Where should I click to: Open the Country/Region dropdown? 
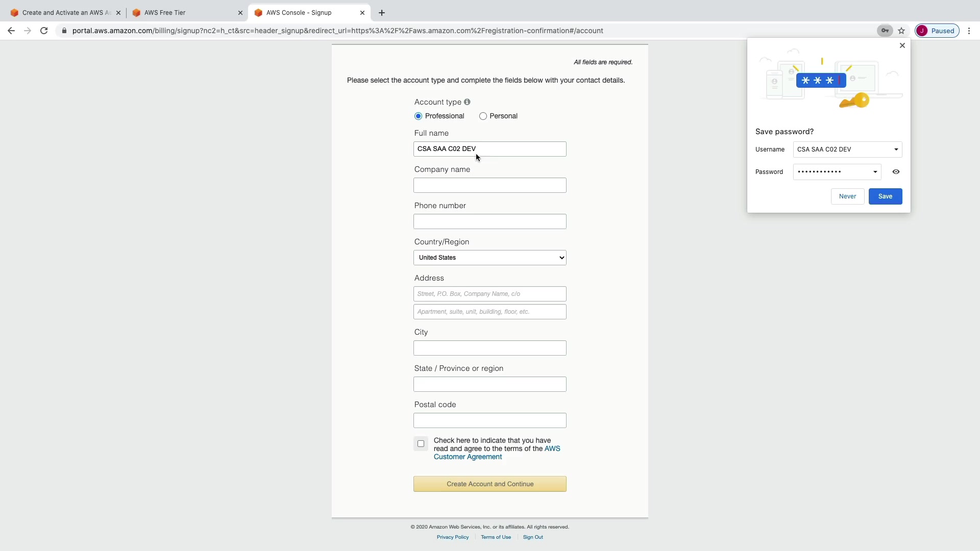point(489,258)
